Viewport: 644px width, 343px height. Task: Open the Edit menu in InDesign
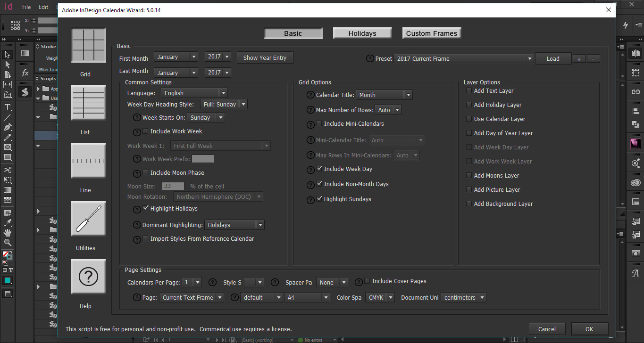43,7
